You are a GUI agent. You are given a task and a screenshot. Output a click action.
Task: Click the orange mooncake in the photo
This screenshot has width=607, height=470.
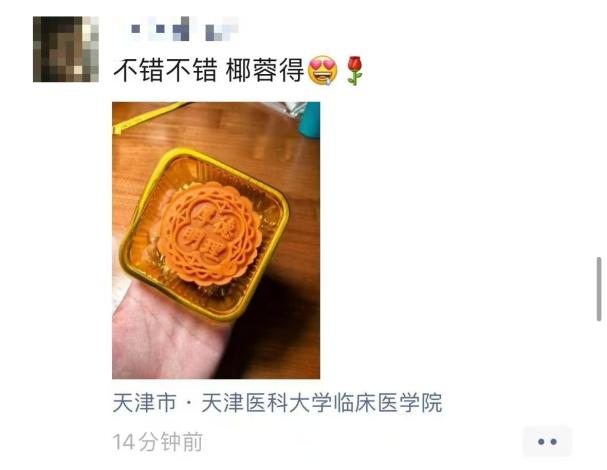[209, 233]
